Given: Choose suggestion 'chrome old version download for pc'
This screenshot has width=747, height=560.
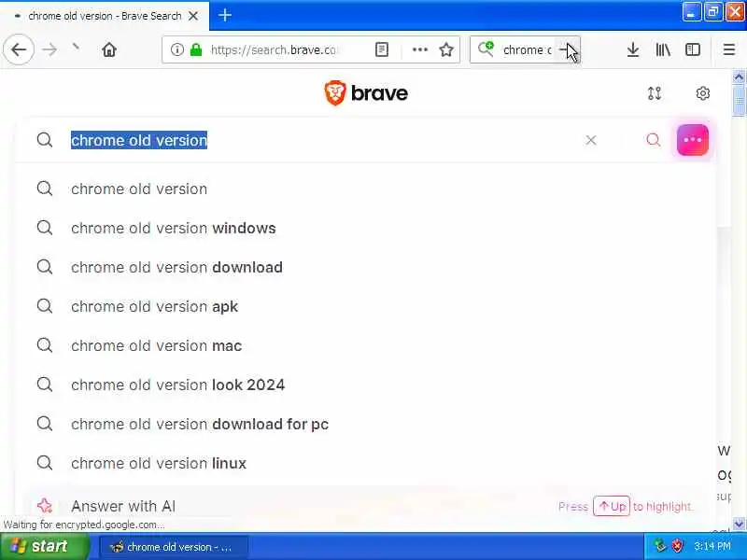Looking at the screenshot, I should tap(365, 424).
